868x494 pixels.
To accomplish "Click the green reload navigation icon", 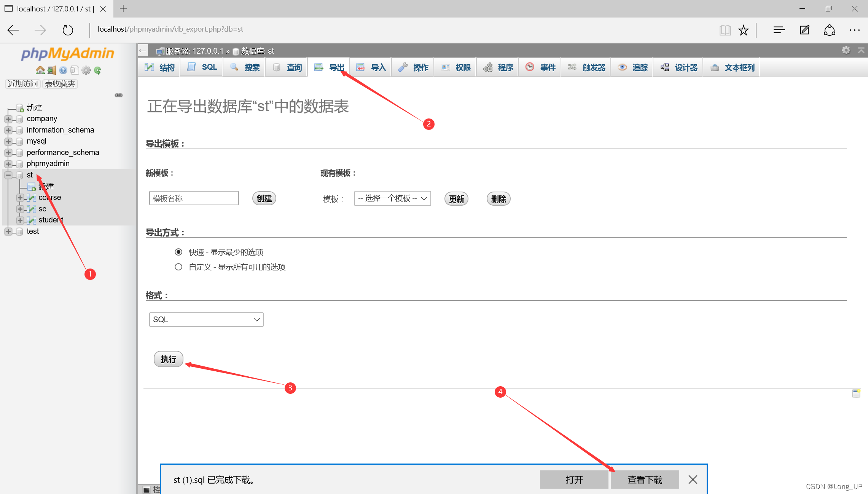I will coord(97,70).
